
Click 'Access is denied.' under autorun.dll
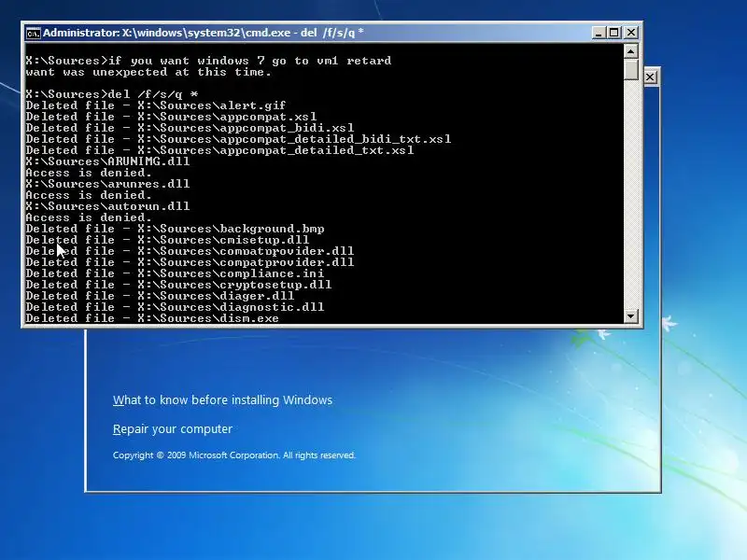tap(89, 217)
